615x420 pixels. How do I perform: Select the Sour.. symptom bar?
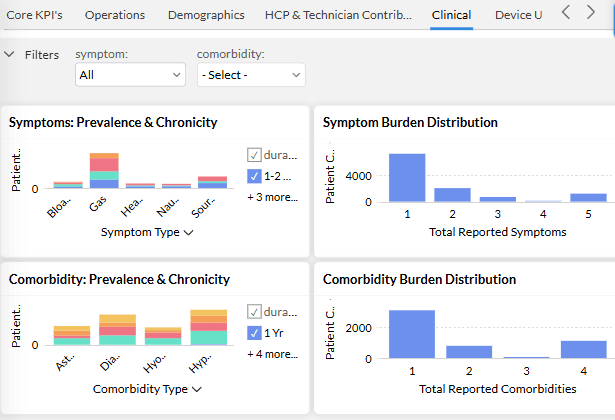point(212,182)
